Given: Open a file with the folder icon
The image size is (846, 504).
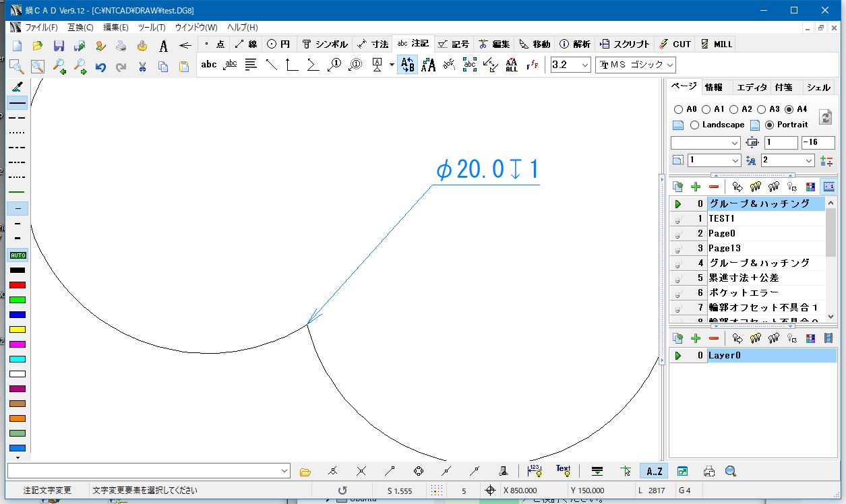Looking at the screenshot, I should pos(38,46).
